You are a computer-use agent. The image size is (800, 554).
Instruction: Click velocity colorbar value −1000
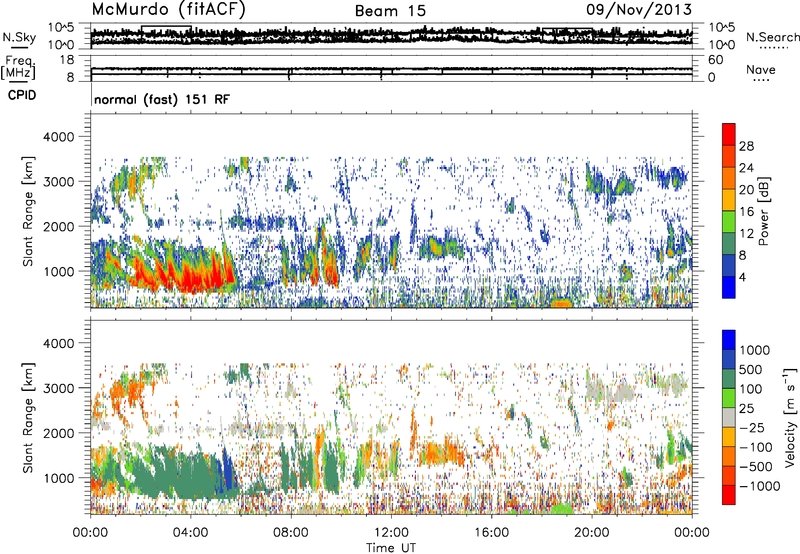click(759, 486)
